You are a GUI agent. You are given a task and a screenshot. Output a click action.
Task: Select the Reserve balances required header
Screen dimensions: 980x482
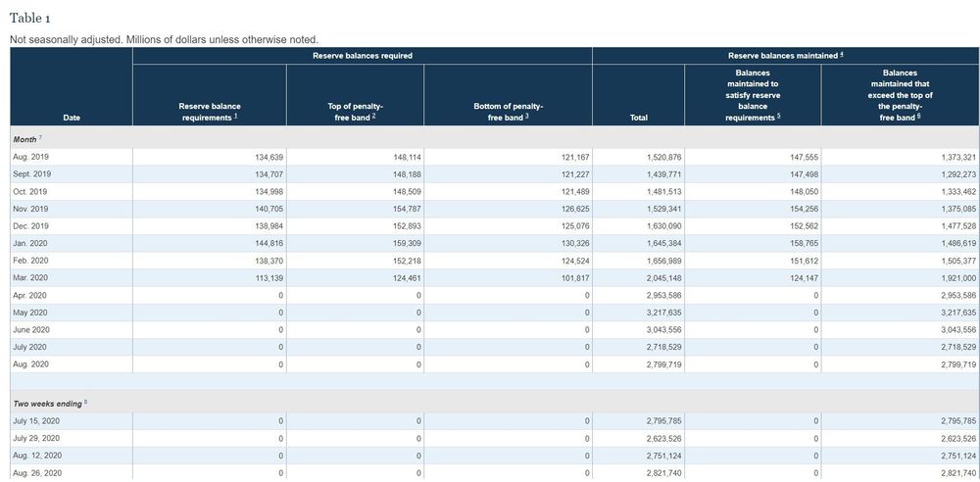363,56
